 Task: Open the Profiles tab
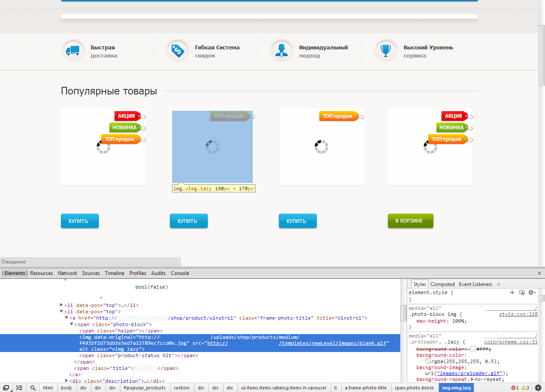pos(138,273)
